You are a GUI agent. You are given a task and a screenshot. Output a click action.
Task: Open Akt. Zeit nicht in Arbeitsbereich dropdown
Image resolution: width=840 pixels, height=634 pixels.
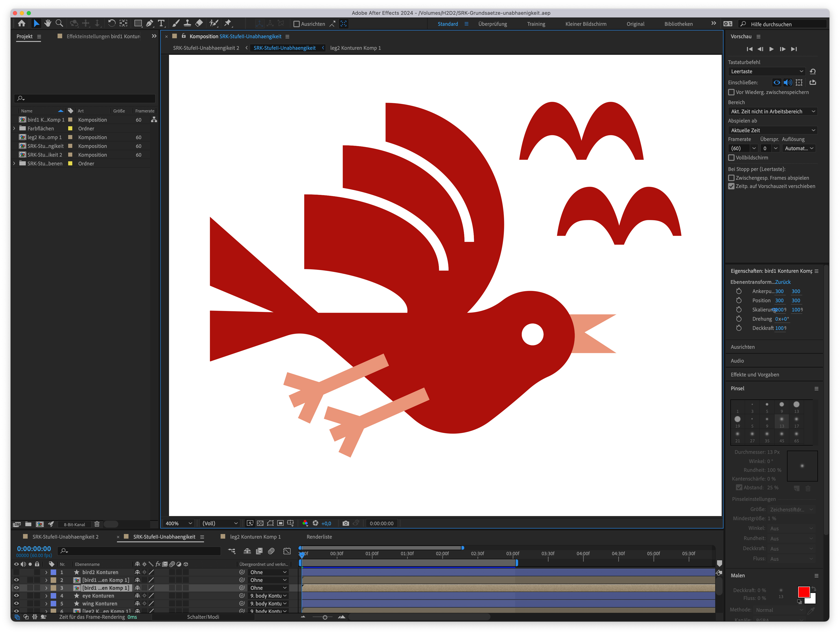click(772, 111)
